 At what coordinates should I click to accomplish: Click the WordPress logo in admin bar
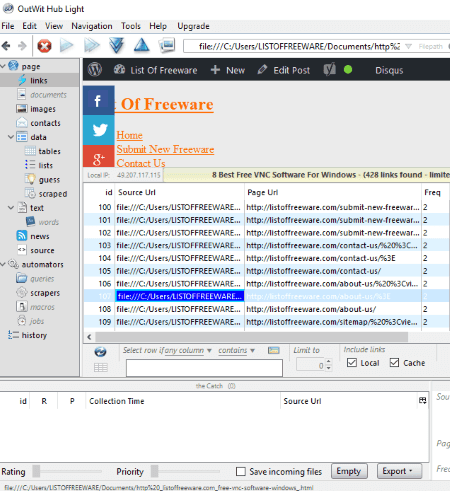[95, 70]
